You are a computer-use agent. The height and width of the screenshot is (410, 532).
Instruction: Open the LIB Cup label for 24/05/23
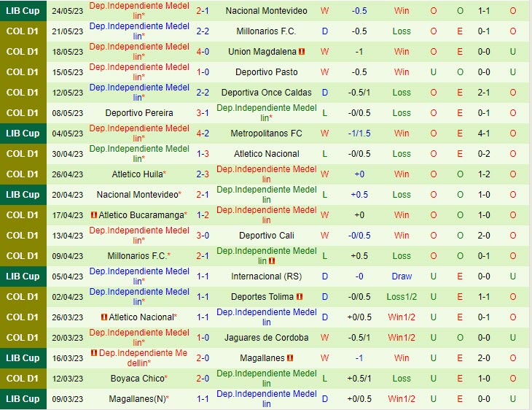[x=23, y=11]
